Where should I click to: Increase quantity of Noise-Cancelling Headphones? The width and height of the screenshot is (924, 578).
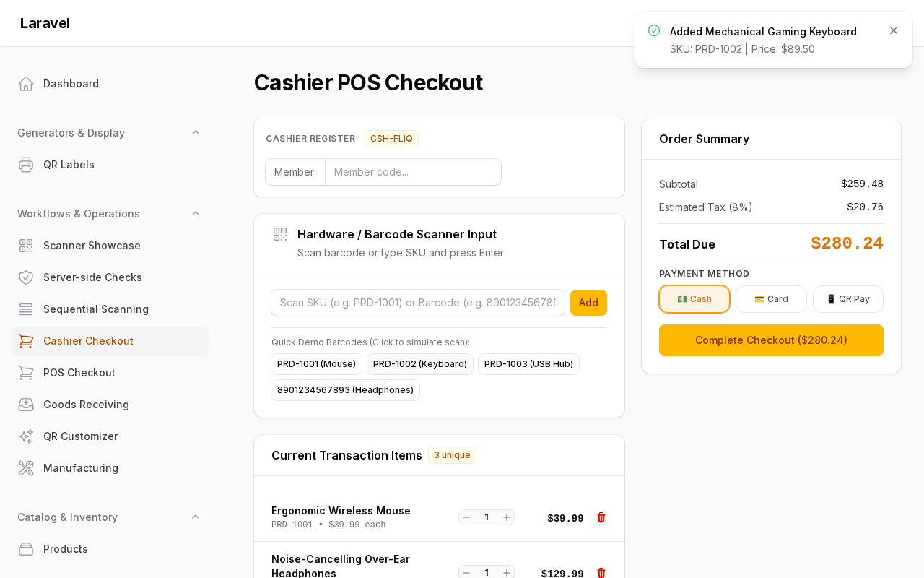[507, 573]
